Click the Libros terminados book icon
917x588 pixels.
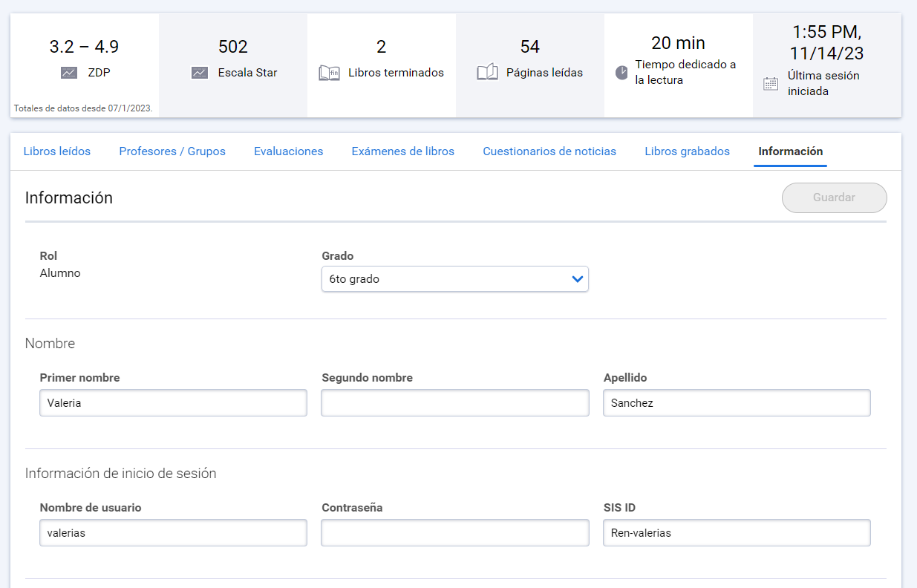point(329,73)
